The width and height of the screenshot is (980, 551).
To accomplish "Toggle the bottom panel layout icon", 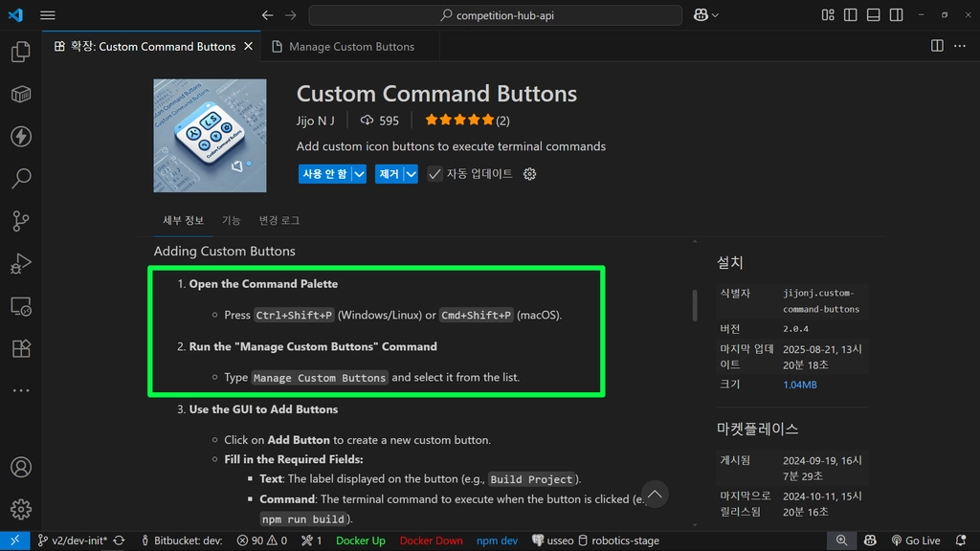I will pyautogui.click(x=873, y=15).
